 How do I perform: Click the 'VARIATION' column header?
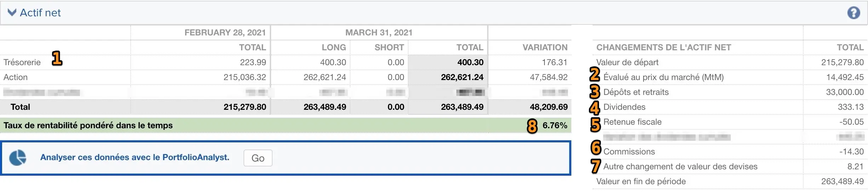coord(545,47)
